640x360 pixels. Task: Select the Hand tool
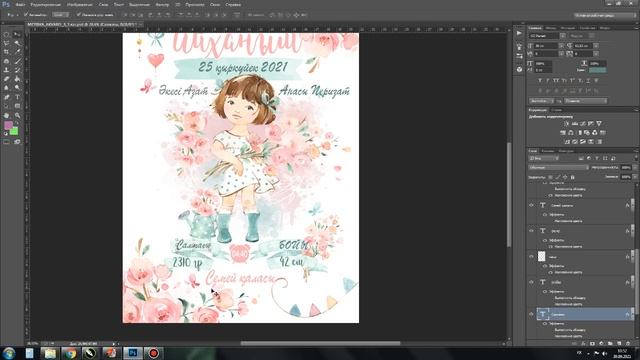click(7, 116)
